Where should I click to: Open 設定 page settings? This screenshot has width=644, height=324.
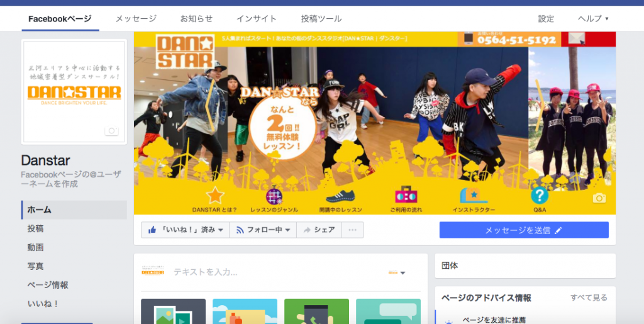click(x=546, y=18)
